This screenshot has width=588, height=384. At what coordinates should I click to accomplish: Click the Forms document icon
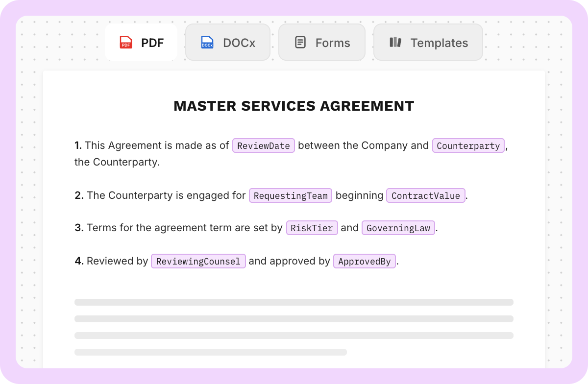point(300,43)
